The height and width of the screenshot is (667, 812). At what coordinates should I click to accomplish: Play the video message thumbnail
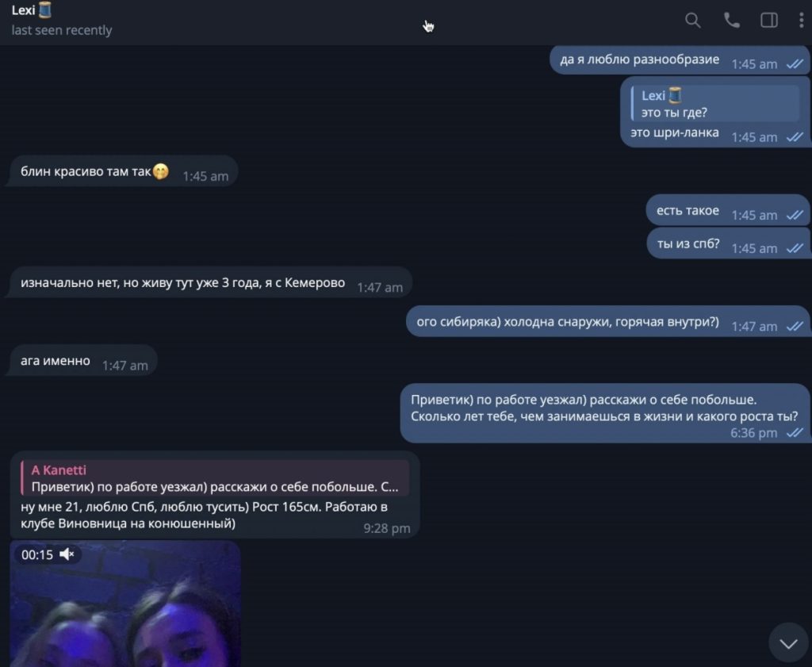pos(125,604)
